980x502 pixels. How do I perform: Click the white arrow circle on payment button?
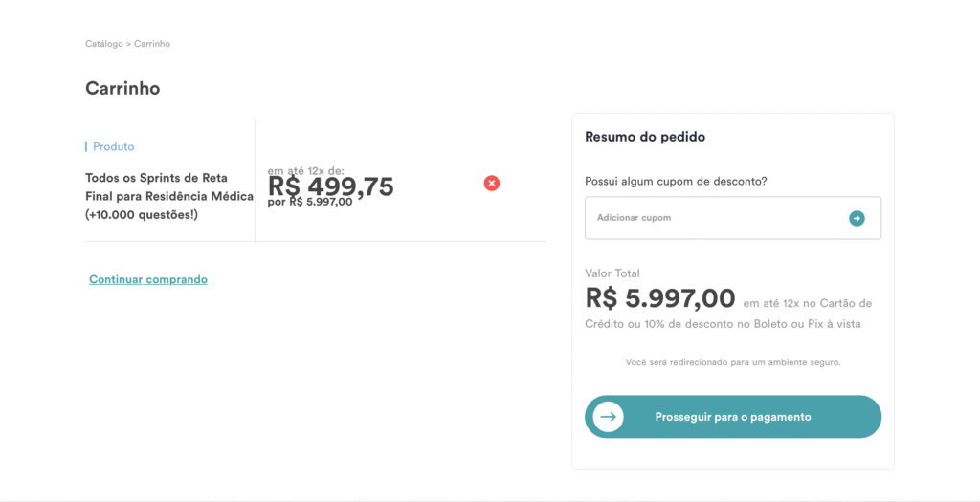pyautogui.click(x=608, y=417)
